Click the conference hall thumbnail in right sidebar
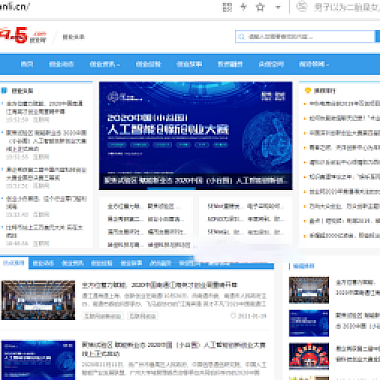380x380 pixels. pos(309,290)
